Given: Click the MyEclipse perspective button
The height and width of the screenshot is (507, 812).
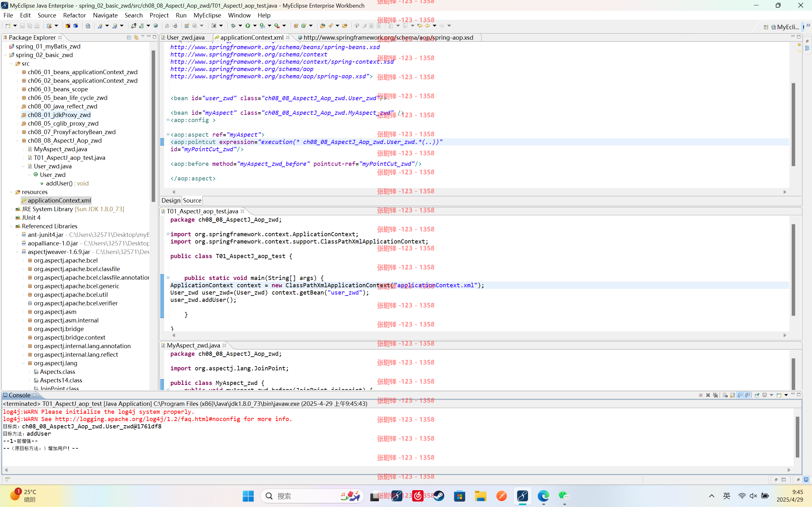Looking at the screenshot, I should pyautogui.click(x=785, y=27).
